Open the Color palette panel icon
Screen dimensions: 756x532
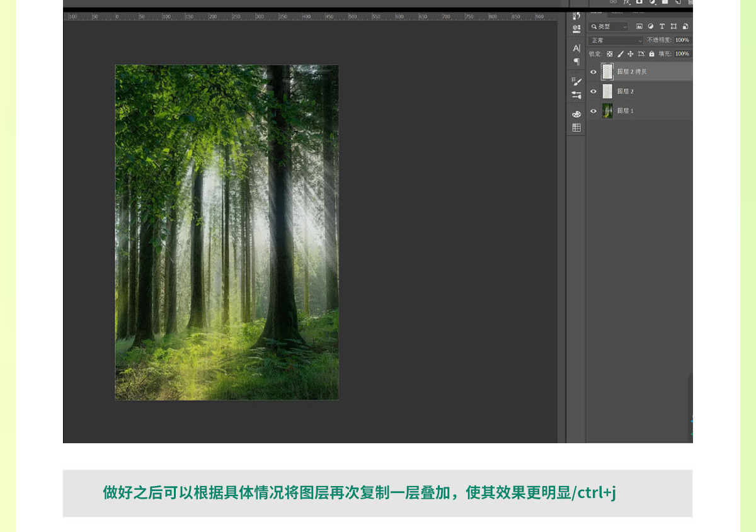576,114
